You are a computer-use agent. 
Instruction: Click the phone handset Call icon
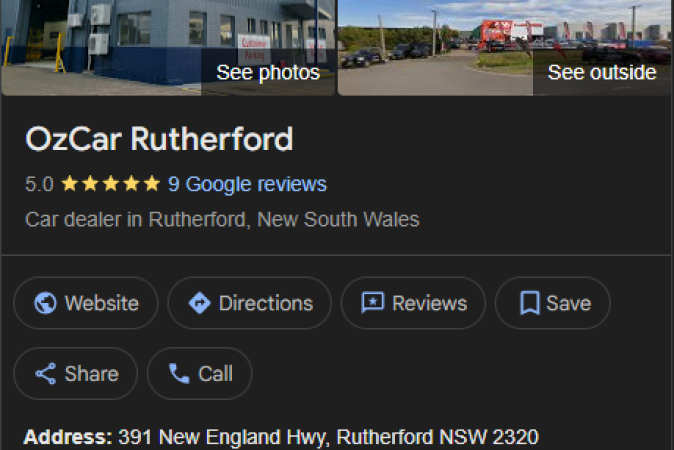179,373
